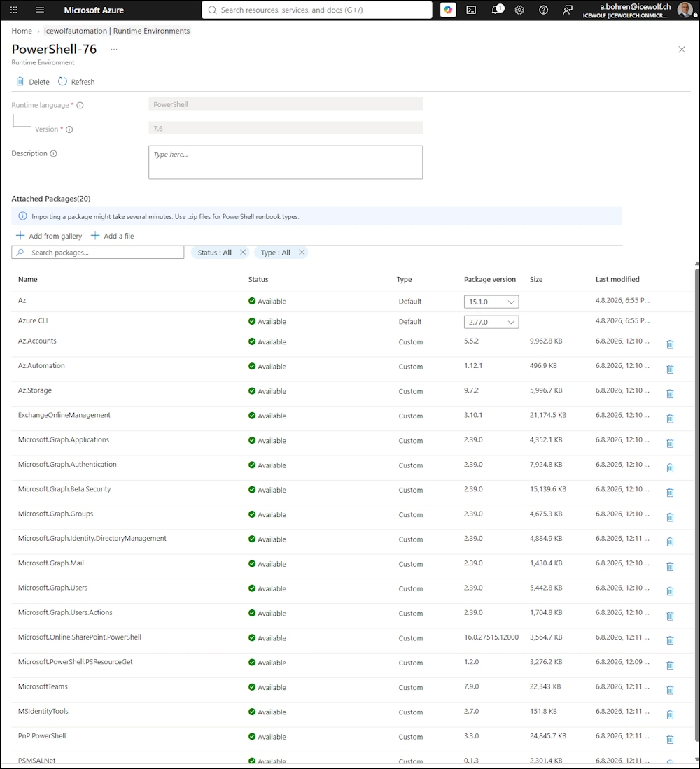Open the Type : All filter
Viewport: 700px width, 769px height.
(x=275, y=253)
